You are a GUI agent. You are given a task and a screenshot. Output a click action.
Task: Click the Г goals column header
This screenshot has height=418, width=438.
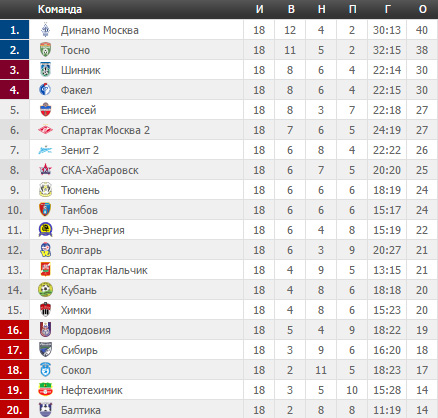[387, 9]
